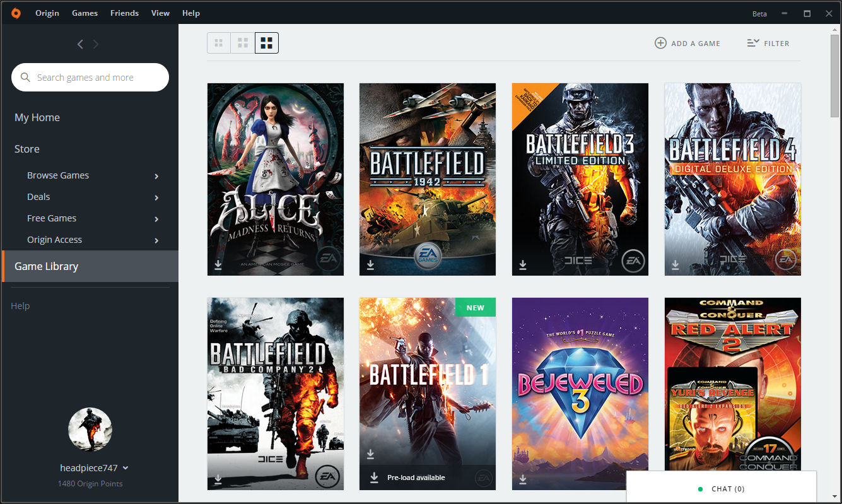Expand Deals chevron
The width and height of the screenshot is (842, 504).
tap(156, 197)
